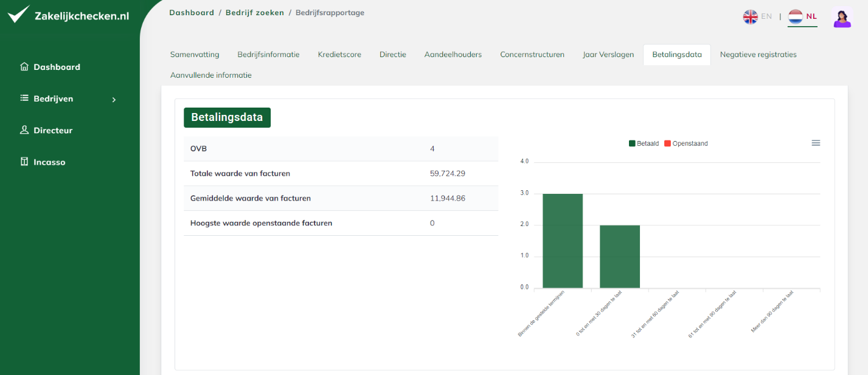This screenshot has width=868, height=375.
Task: Click the Meer dan 90 dagen te laat axis label
Action: 773,311
